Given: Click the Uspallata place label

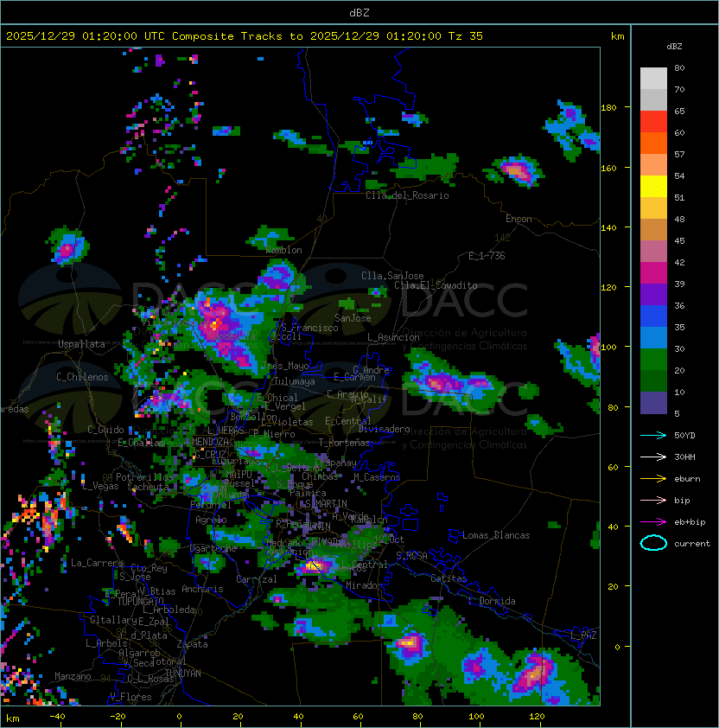Looking at the screenshot, I should 81,344.
